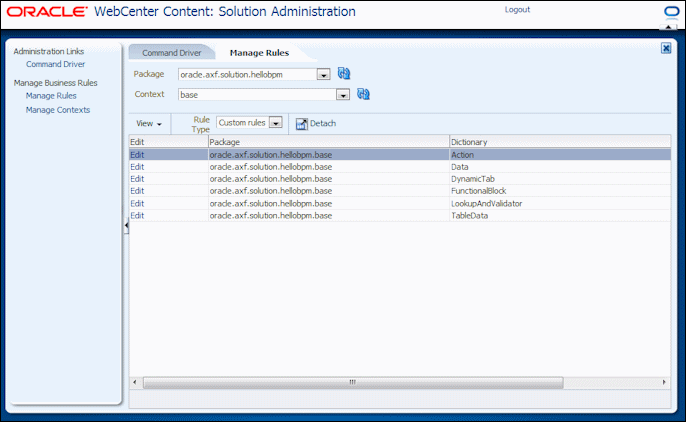
Task: Click the scrollbar left arrow
Action: pos(135,383)
